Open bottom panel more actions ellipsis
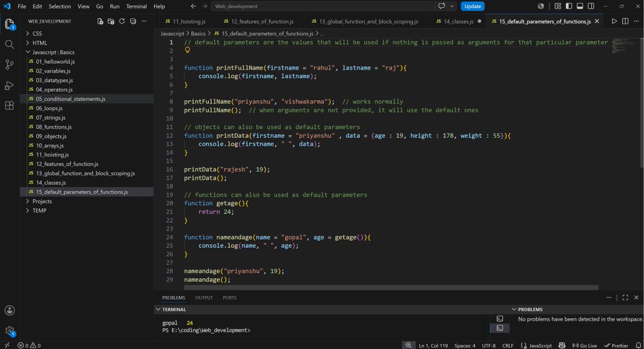This screenshot has width=644, height=349. [609, 298]
